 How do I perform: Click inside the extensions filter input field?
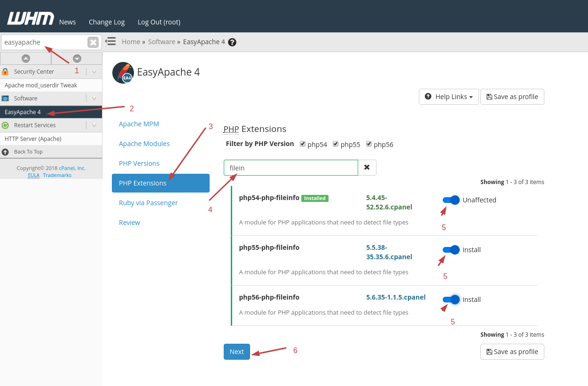tap(290, 167)
